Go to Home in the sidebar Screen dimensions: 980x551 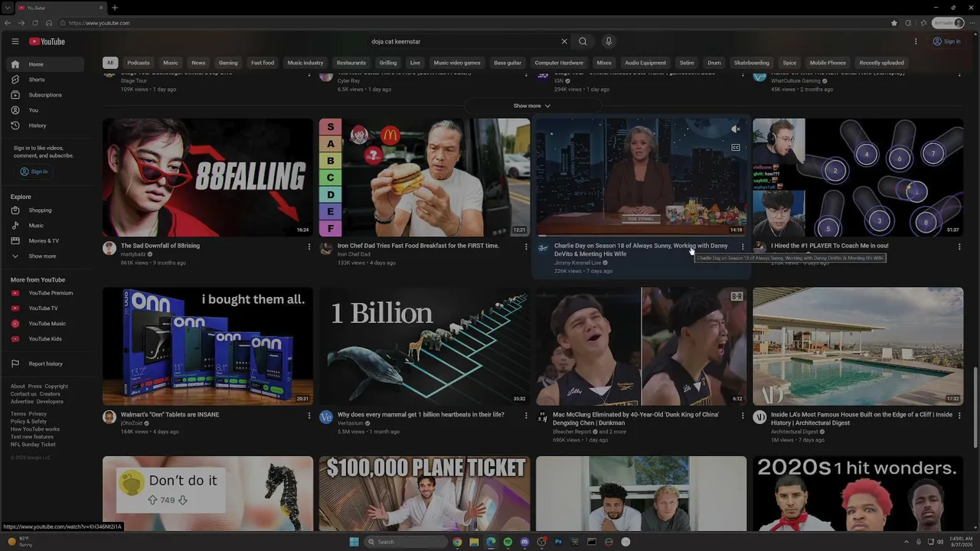point(46,64)
